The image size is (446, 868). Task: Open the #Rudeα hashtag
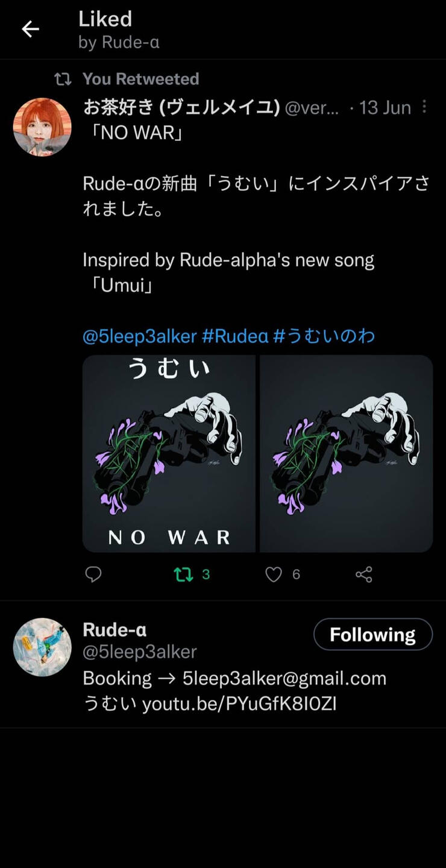[235, 336]
